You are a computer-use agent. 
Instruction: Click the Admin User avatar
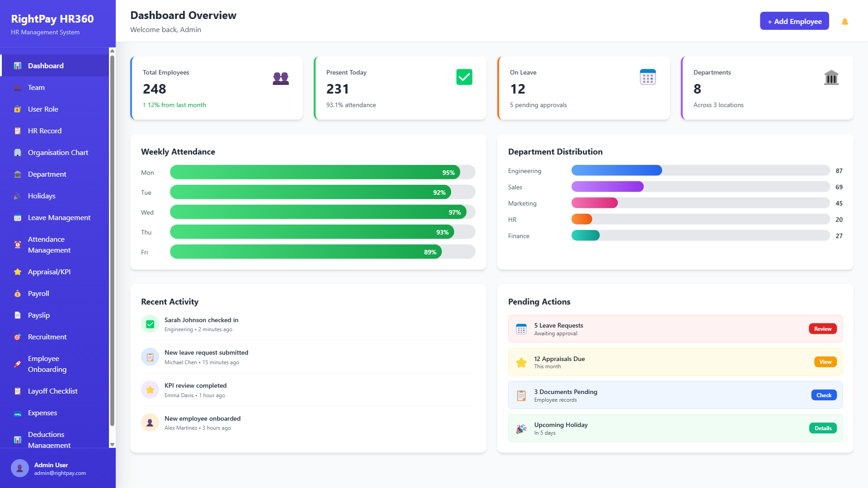click(19, 468)
